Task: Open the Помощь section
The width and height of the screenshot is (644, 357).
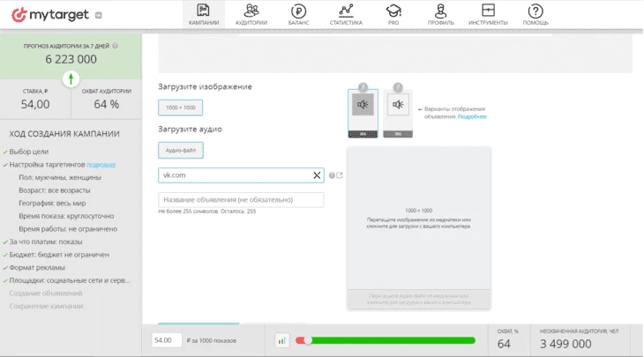Action: [535, 15]
